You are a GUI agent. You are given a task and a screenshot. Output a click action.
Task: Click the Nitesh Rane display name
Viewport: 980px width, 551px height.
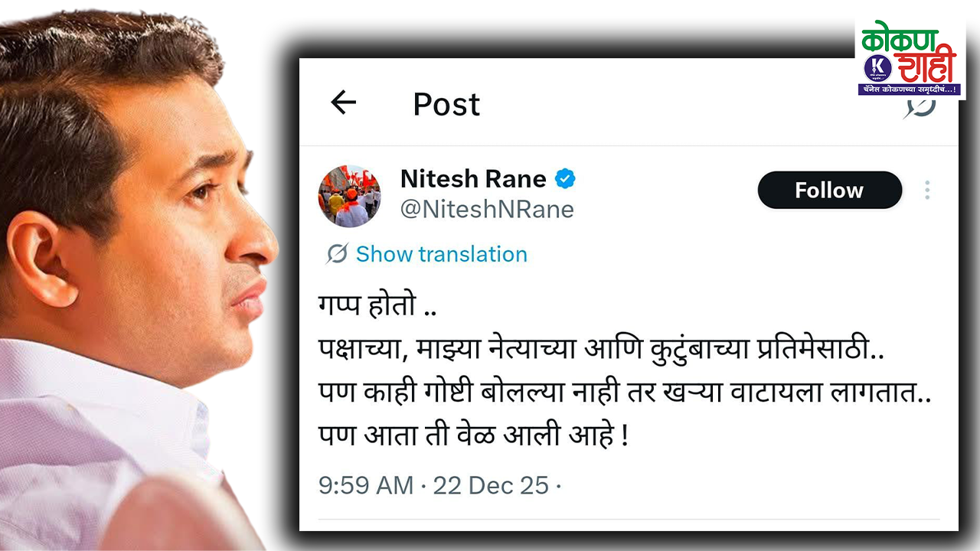473,179
